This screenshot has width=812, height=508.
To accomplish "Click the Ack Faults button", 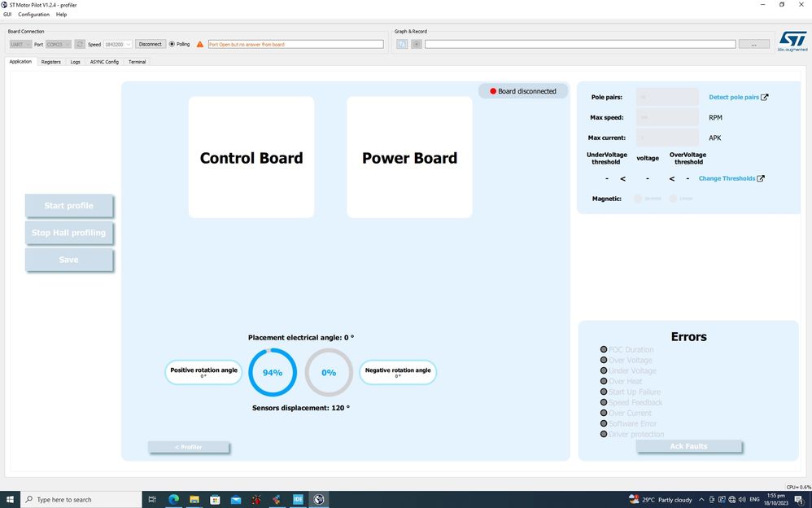I will coord(689,446).
